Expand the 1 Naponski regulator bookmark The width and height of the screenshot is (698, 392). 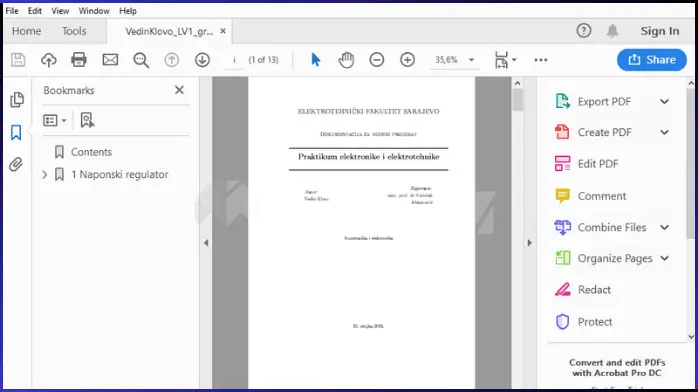coord(45,174)
